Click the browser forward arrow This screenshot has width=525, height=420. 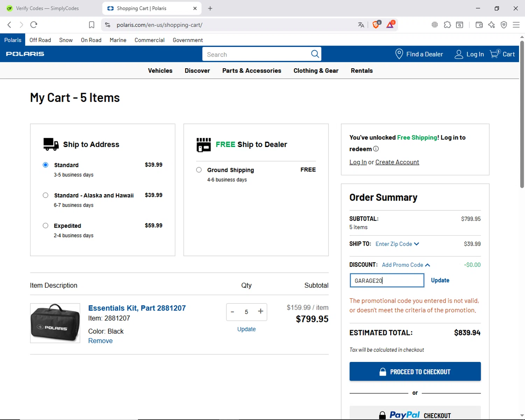click(21, 24)
